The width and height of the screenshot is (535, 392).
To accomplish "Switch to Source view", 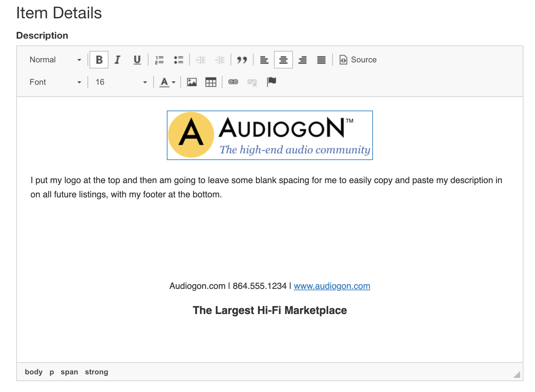I will tap(358, 60).
